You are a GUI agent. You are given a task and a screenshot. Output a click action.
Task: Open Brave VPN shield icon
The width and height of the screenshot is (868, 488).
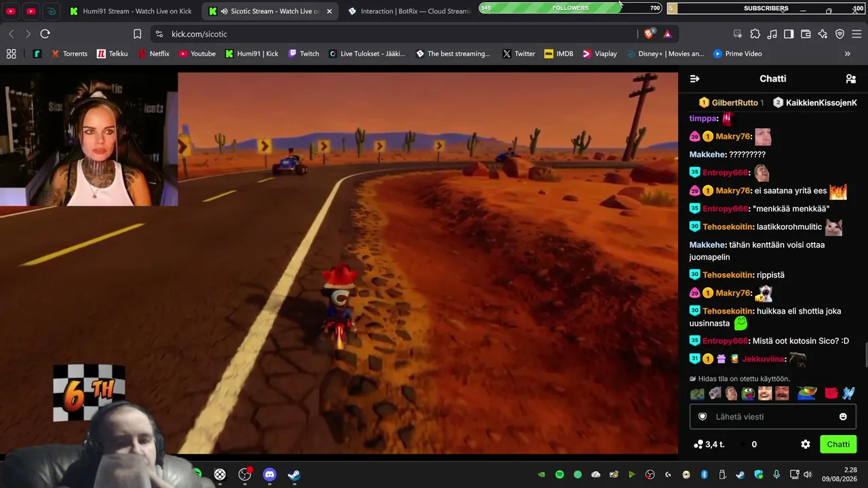[840, 34]
